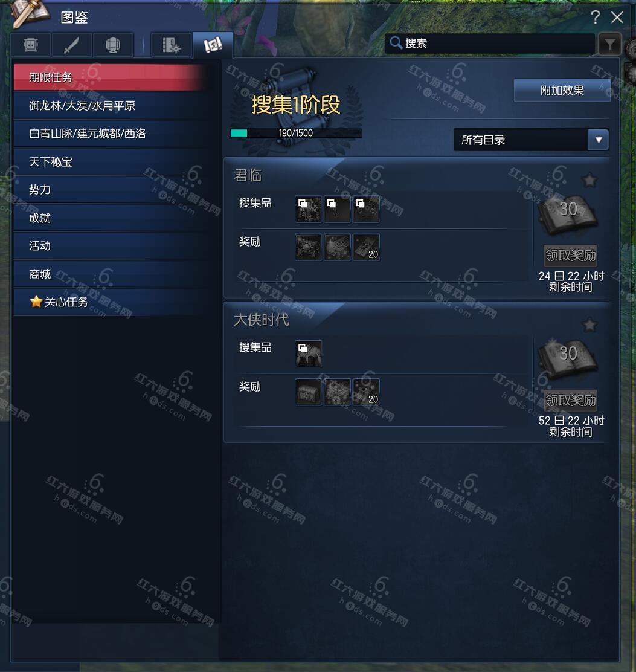This screenshot has width=636, height=672.
Task: Select the round armor codex tab icon
Action: 112,45
